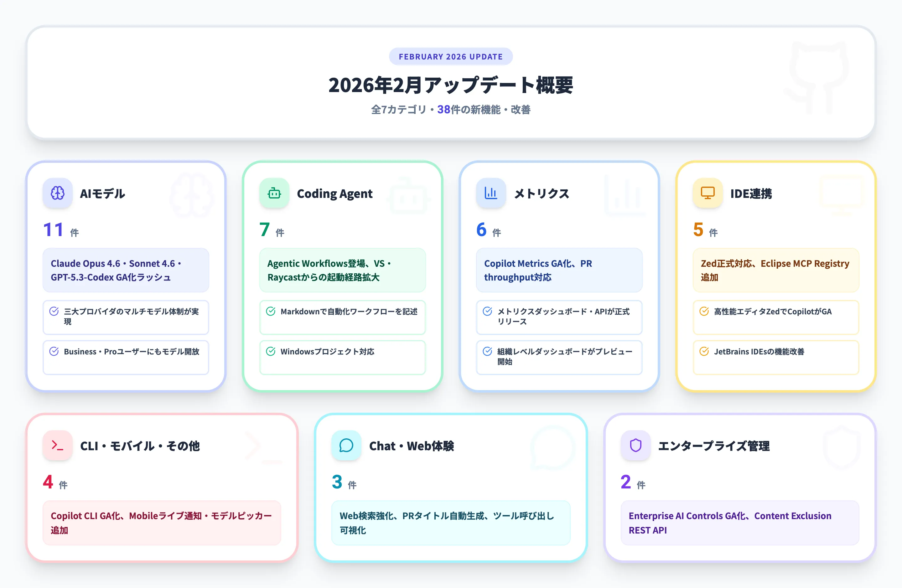Click the robot icon for Coding Agent
The image size is (902, 588).
tap(274, 193)
